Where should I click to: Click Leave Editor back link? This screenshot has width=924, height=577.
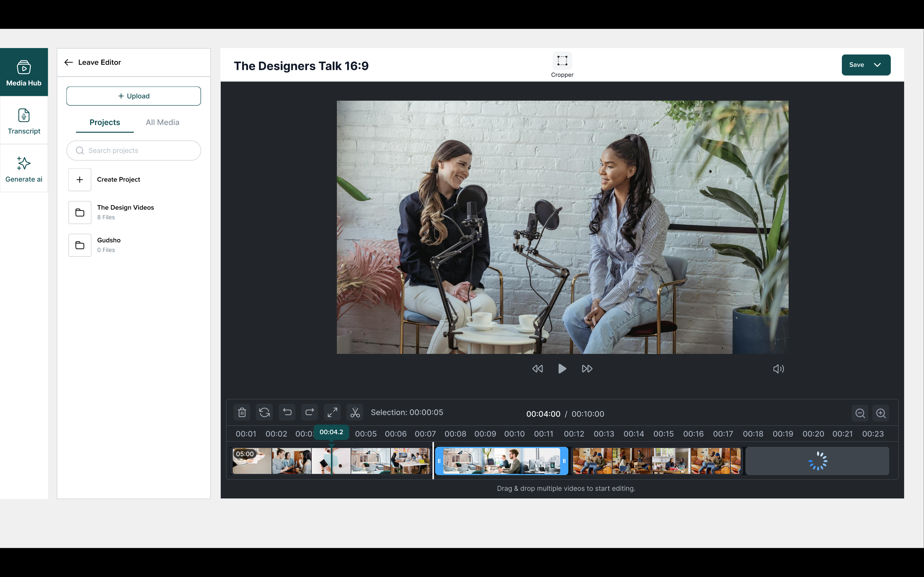93,62
